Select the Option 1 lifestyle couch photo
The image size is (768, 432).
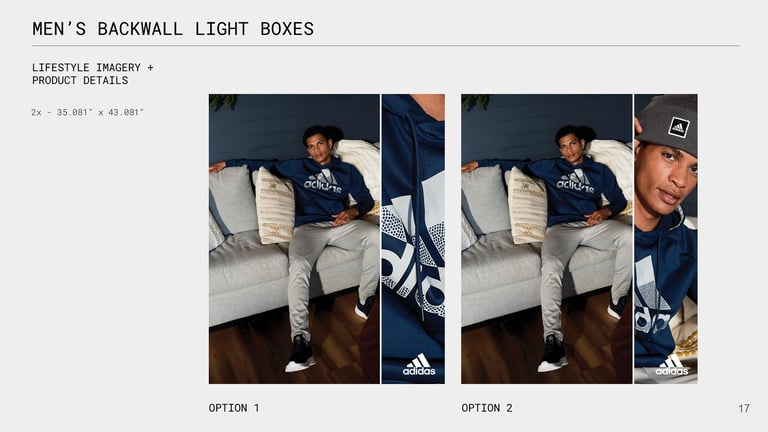click(294, 239)
